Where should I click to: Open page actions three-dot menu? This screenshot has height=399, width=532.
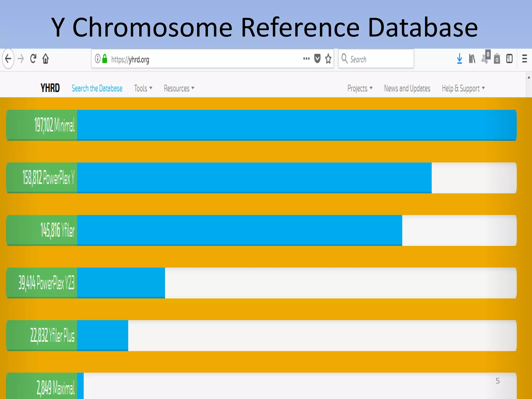tap(306, 59)
